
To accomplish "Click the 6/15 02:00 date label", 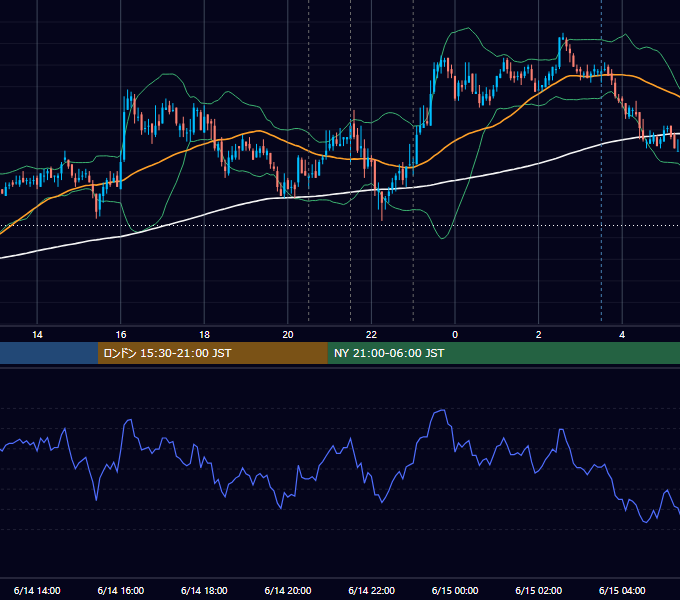I will (x=539, y=590).
